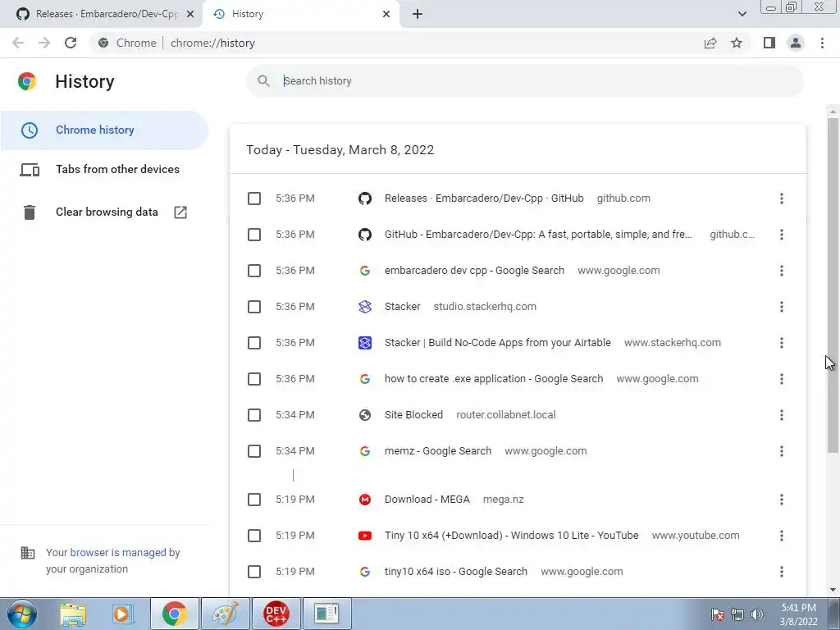Viewport: 840px width, 630px height.
Task: Open Windows Explorer from the taskbar
Action: point(73,614)
